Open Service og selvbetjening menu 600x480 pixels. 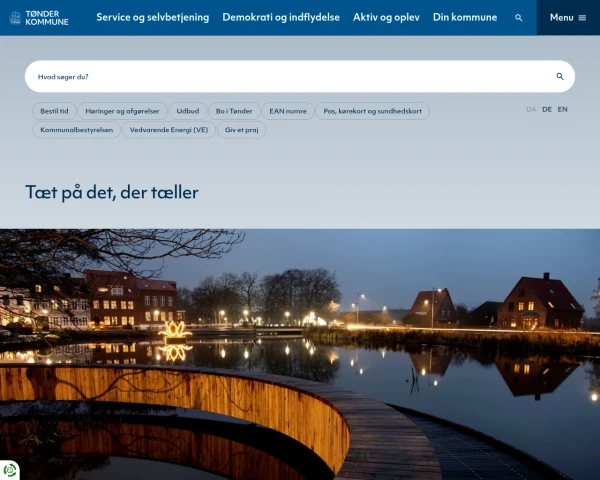(x=153, y=18)
